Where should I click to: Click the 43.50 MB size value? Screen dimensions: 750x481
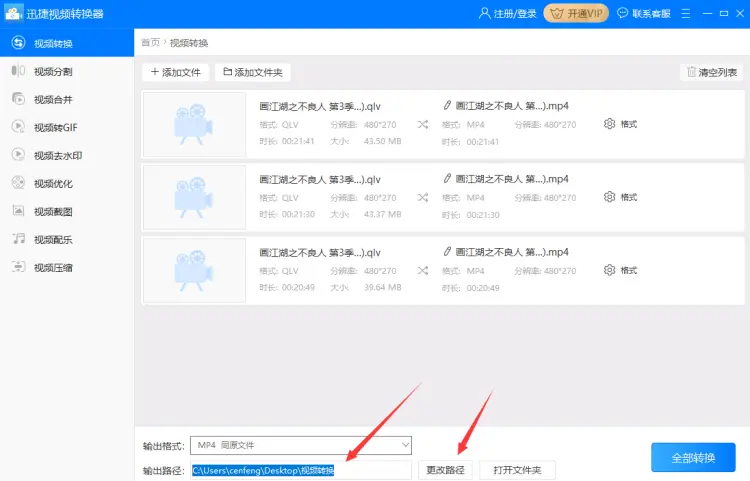[x=382, y=141]
